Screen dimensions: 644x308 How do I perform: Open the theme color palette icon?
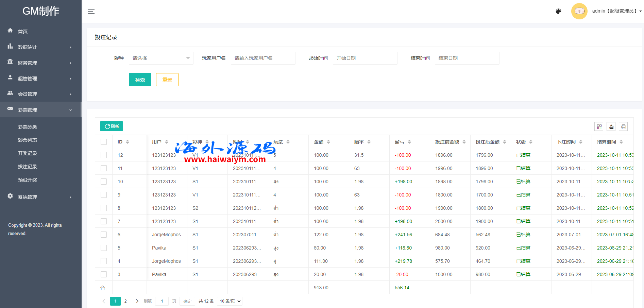point(558,11)
